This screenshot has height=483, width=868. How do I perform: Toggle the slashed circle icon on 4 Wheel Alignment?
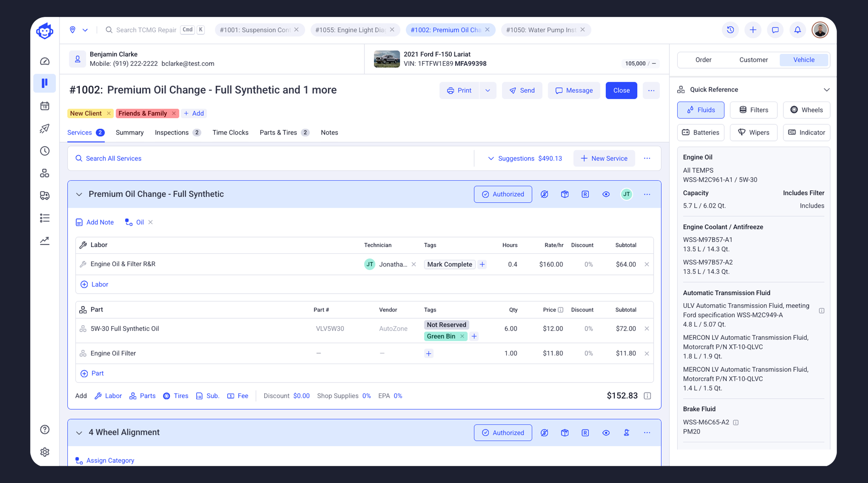coord(544,433)
